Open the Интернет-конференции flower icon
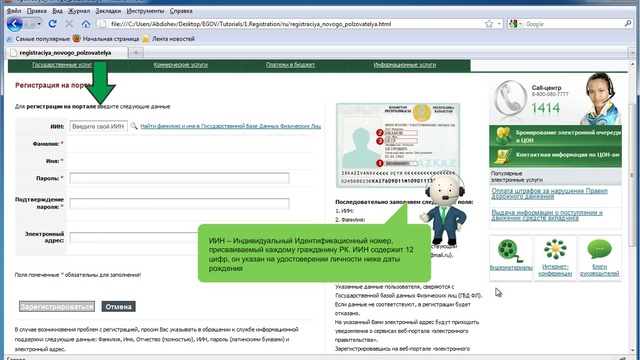640x360 pixels. point(555,249)
